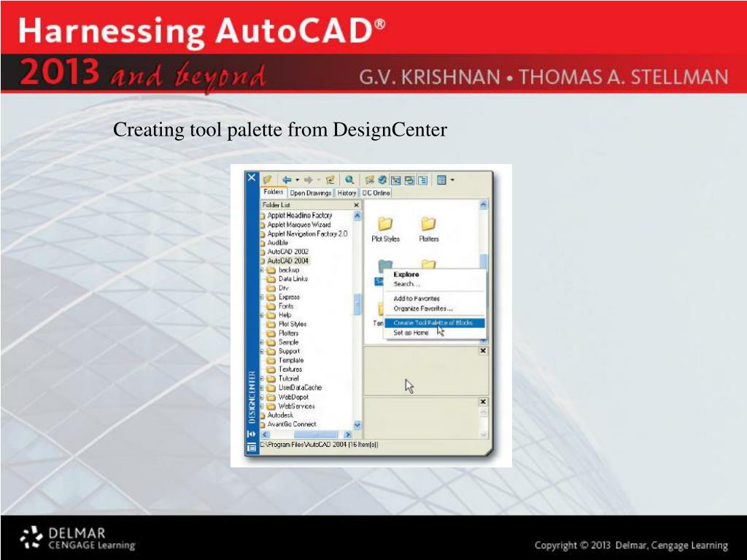The width and height of the screenshot is (747, 560).
Task: Toggle the Preview pane button
Action: click(409, 180)
